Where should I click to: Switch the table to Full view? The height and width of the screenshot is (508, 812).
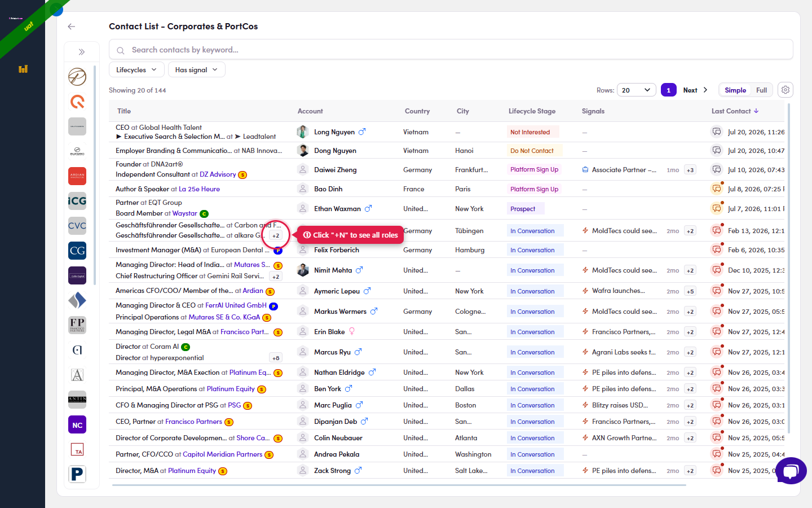coord(761,90)
